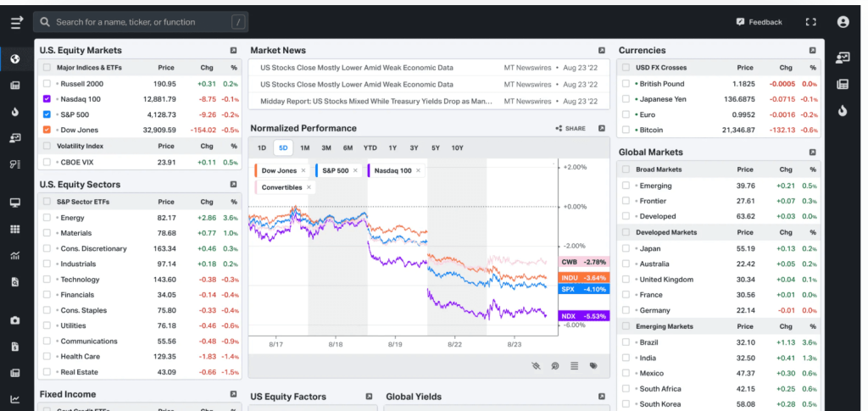The height and width of the screenshot is (411, 868).
Task: Remove Nasdaq 100 chip from chart
Action: click(x=418, y=170)
